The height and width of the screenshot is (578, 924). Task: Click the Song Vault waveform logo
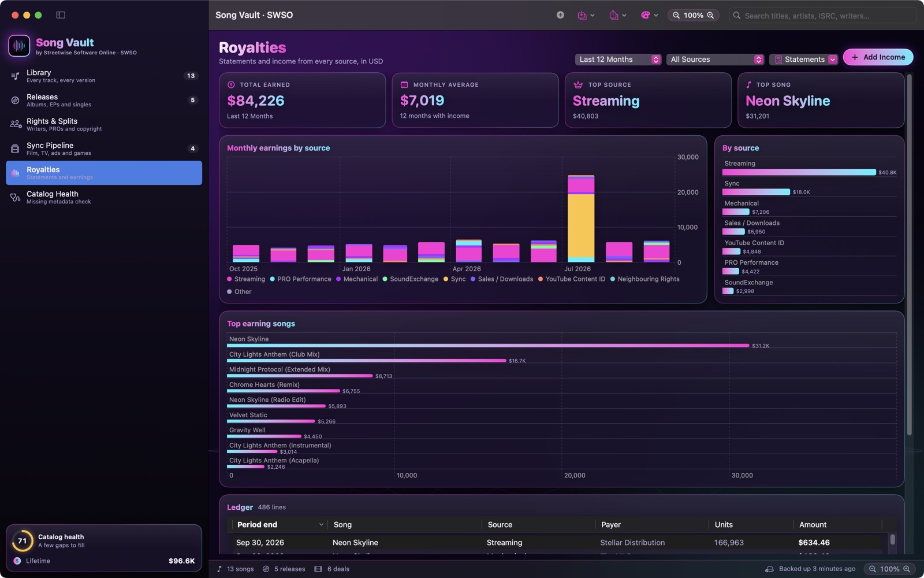point(19,46)
